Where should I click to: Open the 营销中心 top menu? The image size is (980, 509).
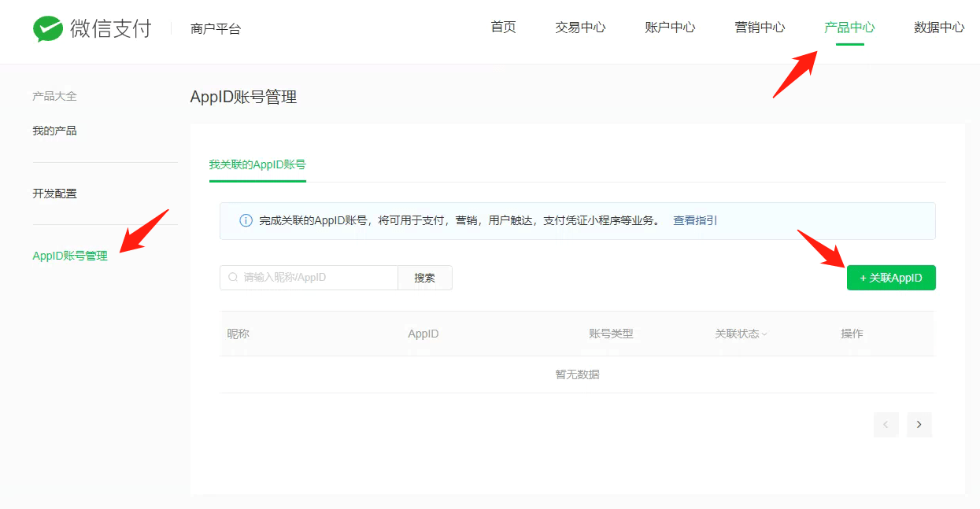coord(760,28)
